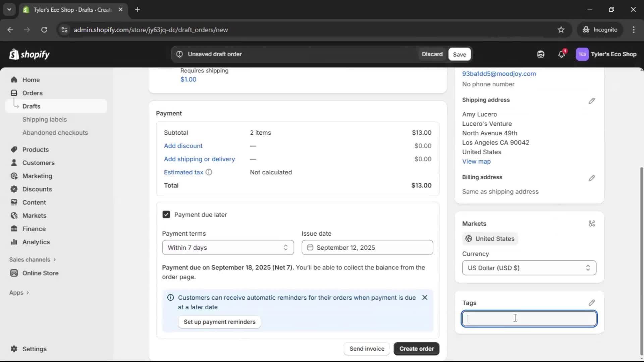
Task: Change the currency dropdown selection
Action: tap(529, 268)
